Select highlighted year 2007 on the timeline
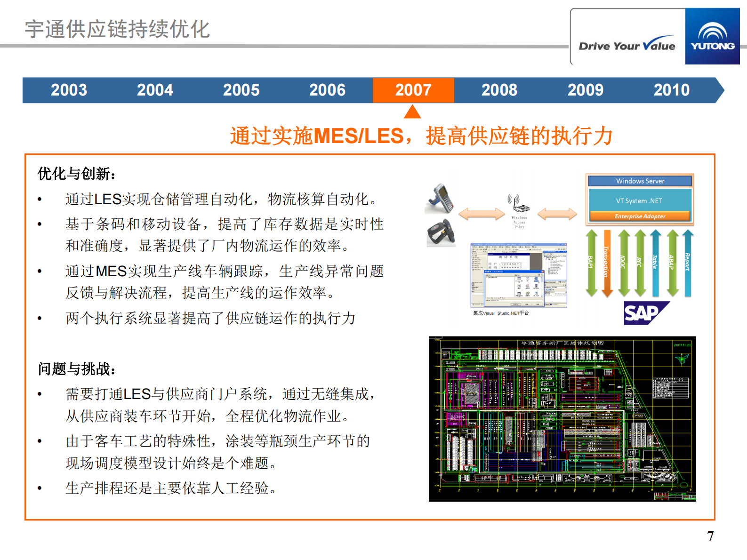 coord(413,90)
